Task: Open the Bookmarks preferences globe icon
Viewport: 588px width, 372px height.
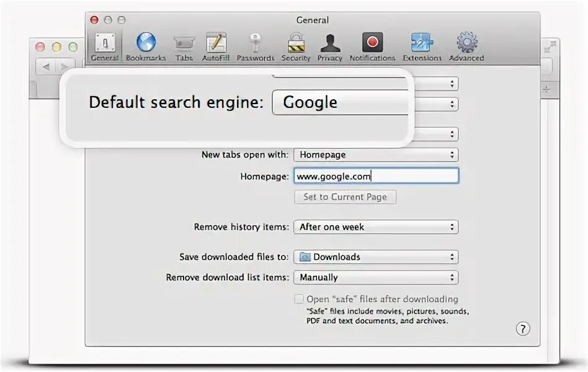Action: pos(146,42)
